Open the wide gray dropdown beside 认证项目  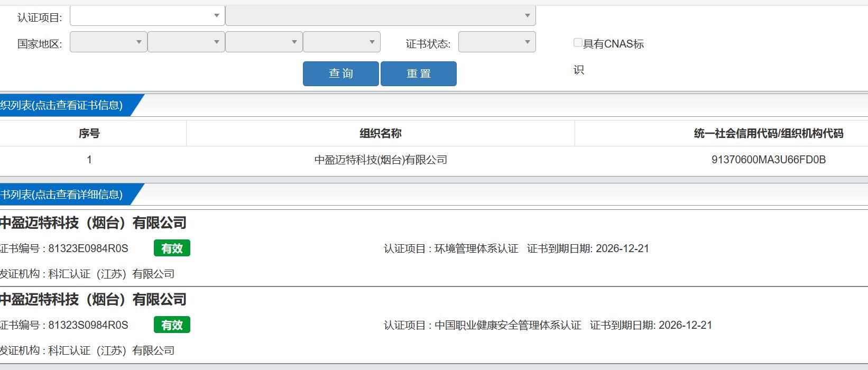coord(381,16)
